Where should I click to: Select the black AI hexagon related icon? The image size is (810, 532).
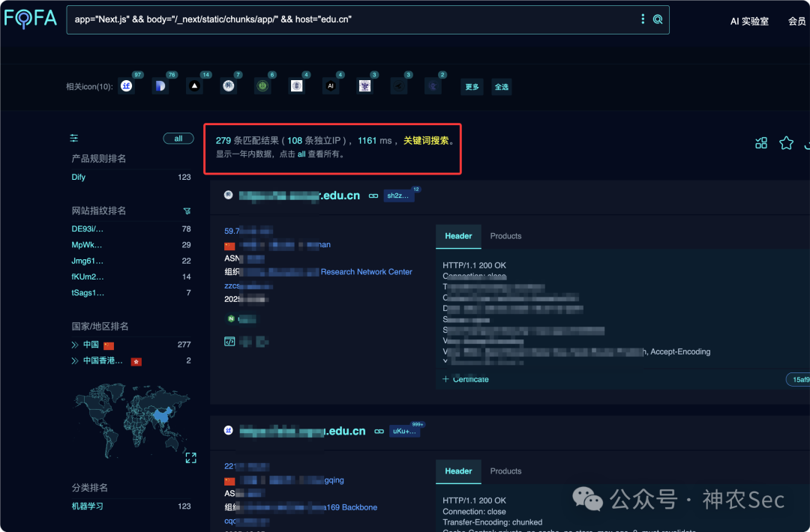330,86
